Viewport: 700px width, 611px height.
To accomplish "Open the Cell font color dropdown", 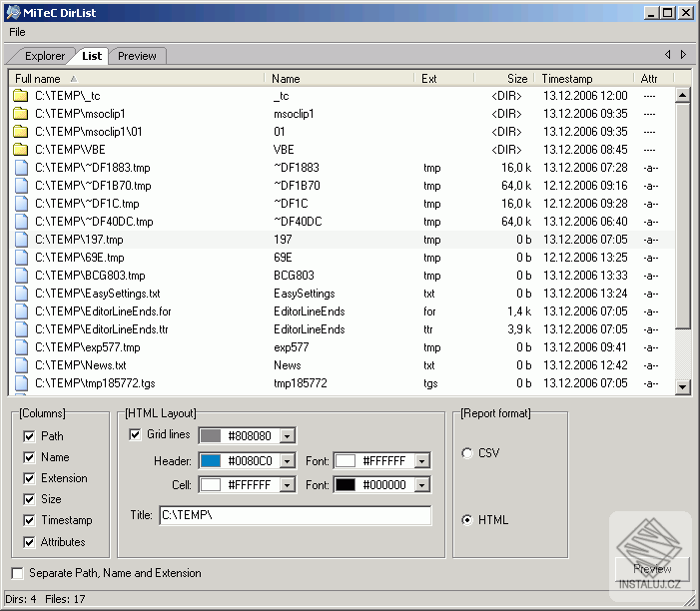I will [x=422, y=484].
